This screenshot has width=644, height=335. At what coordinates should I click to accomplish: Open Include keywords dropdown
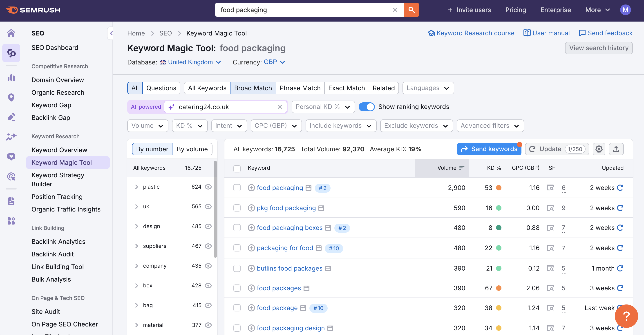[341, 126]
